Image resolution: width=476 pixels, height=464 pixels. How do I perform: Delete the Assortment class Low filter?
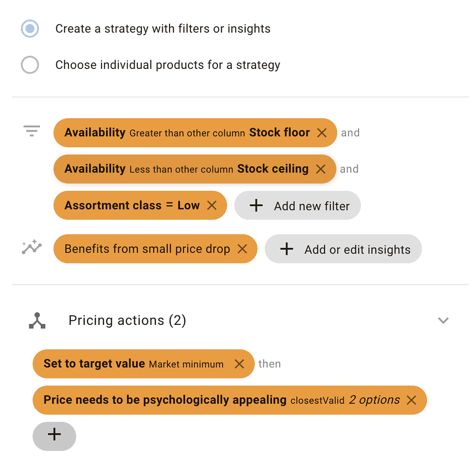pos(212,205)
